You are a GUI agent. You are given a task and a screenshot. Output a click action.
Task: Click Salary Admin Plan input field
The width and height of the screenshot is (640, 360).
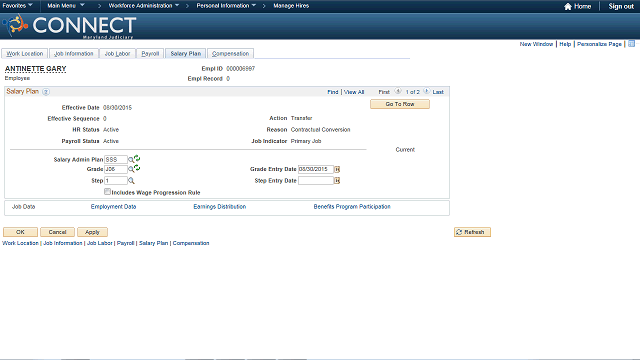point(116,160)
